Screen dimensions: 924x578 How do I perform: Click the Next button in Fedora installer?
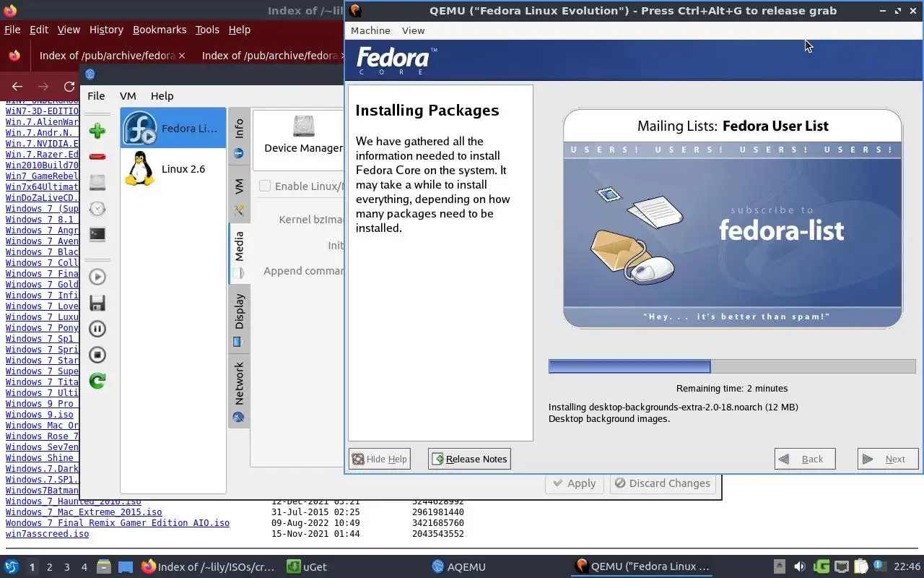[x=888, y=459]
